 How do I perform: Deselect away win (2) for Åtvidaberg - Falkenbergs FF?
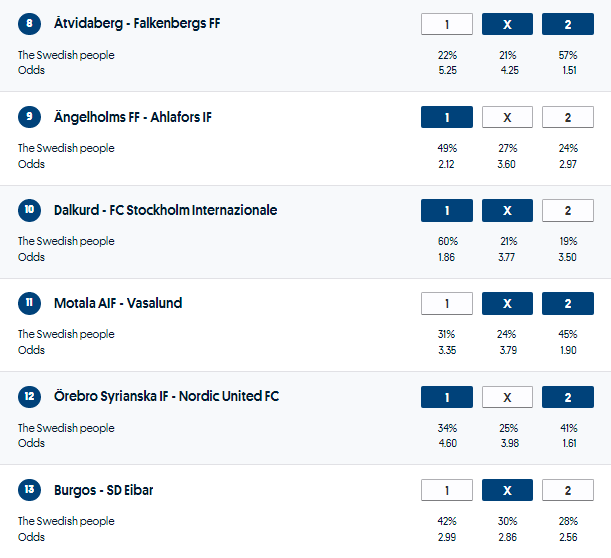click(x=567, y=24)
